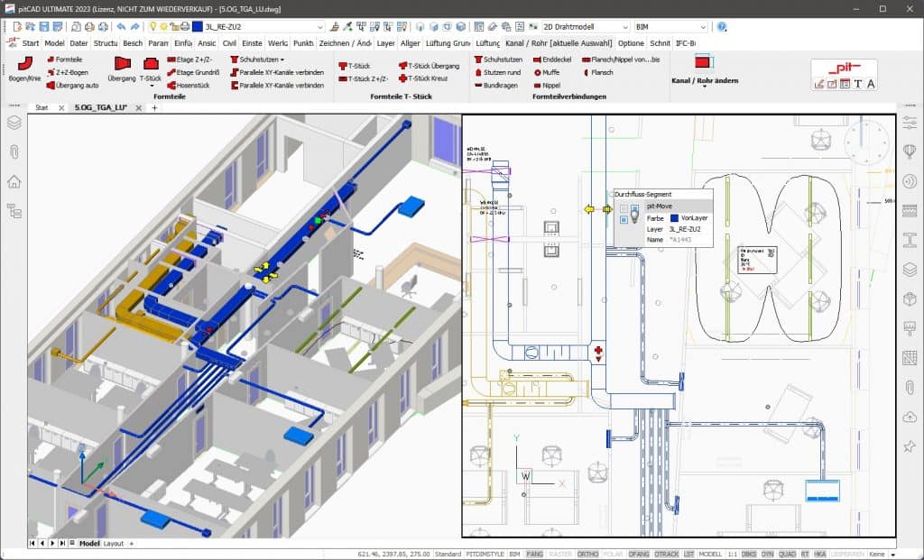This screenshot has width=924, height=560.
Task: Click the print icon in the quick toolbar
Action: pyautogui.click(x=89, y=26)
